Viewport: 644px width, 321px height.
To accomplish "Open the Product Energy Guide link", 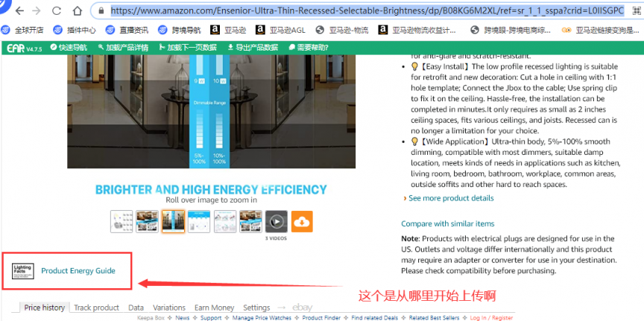I will tap(78, 271).
